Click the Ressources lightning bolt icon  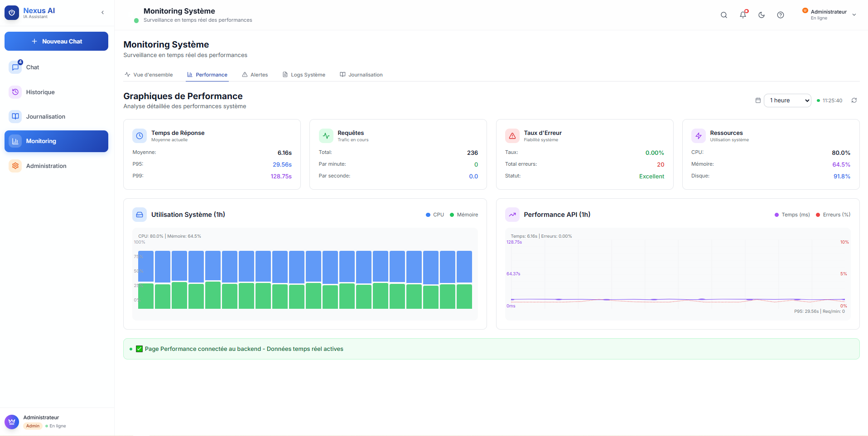699,136
